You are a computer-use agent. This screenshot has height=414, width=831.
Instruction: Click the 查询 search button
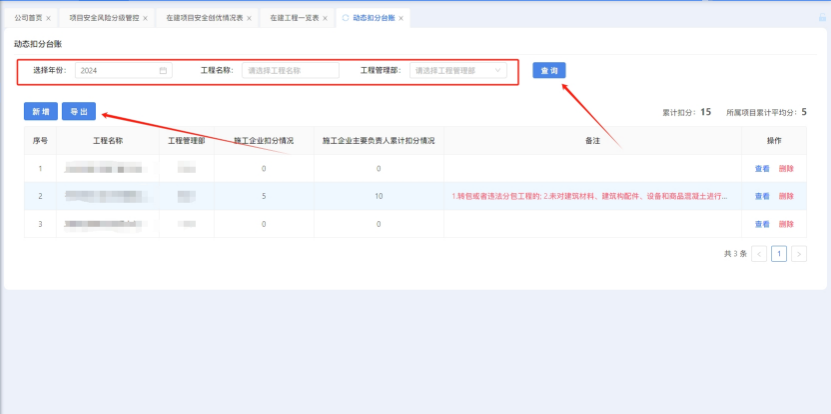click(x=549, y=70)
